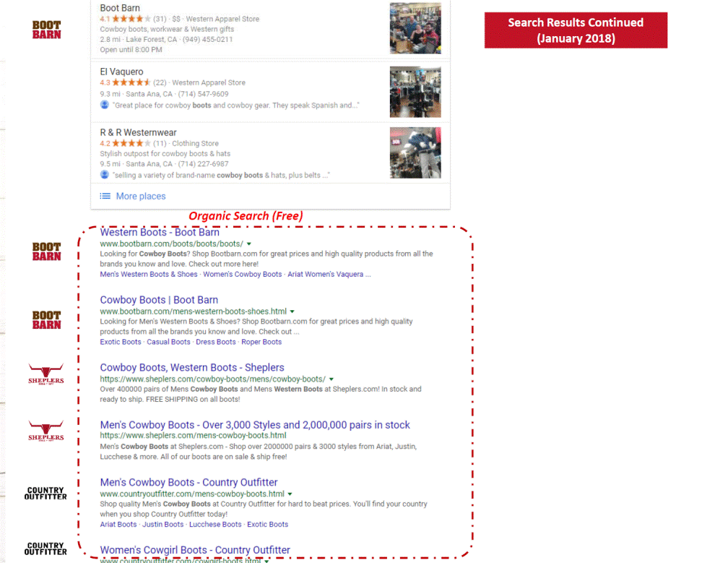Expand arrow beside mens-western-boots-shoes.html URL

pos(292,311)
